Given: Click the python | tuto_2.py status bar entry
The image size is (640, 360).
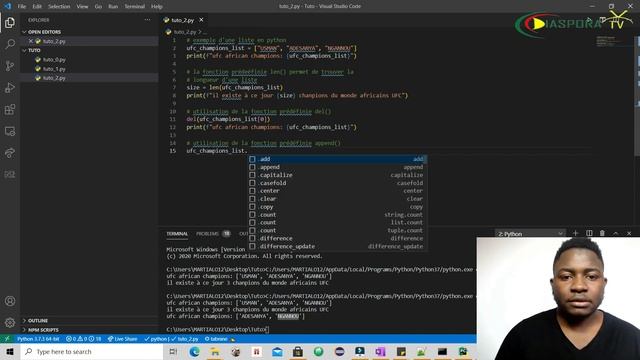Looking at the screenshot, I should pyautogui.click(x=171, y=339).
